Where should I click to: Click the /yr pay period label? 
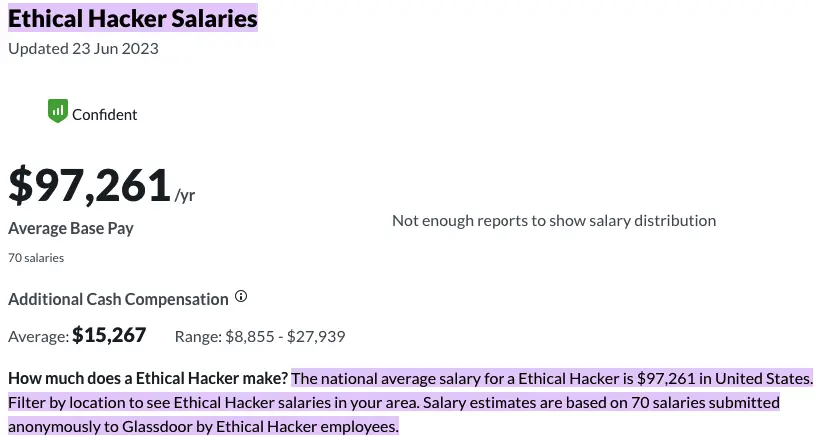tap(185, 196)
